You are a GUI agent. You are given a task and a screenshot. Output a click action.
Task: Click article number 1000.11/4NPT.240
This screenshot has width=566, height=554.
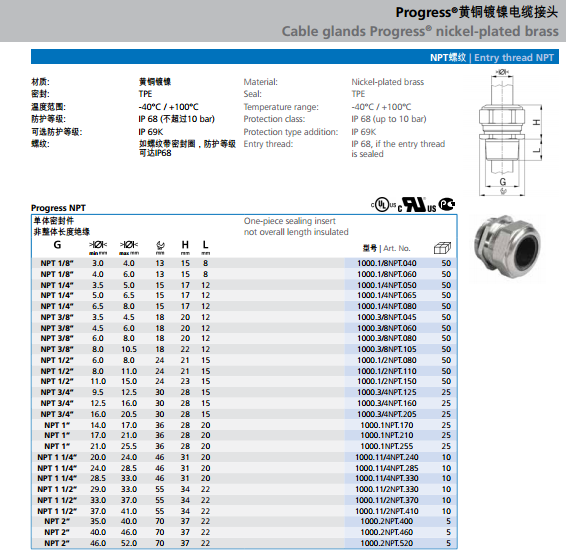[x=387, y=457]
